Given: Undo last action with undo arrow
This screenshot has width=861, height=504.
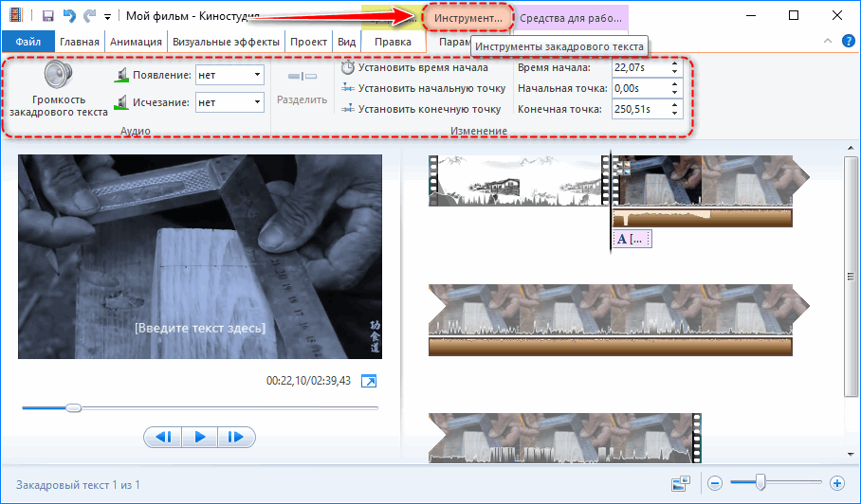Looking at the screenshot, I should (67, 16).
